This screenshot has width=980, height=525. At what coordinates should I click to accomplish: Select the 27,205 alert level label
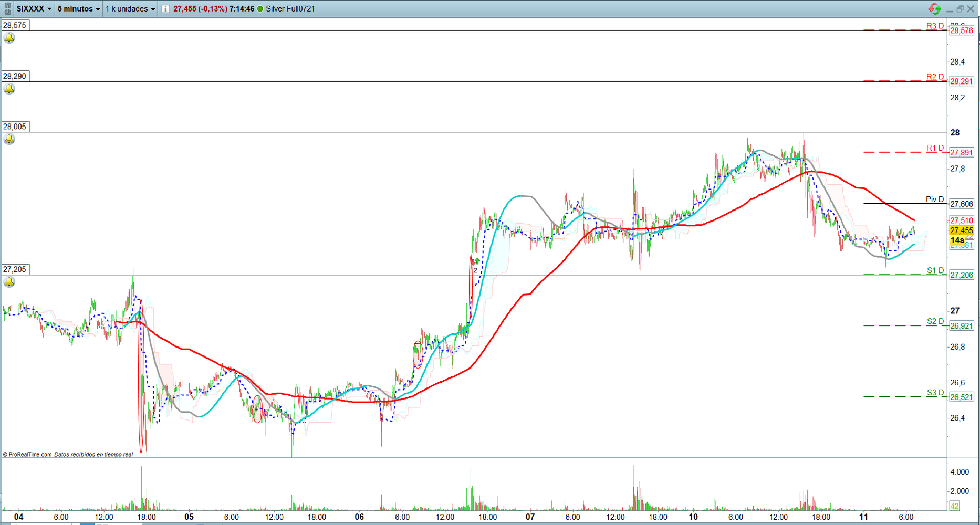click(15, 269)
